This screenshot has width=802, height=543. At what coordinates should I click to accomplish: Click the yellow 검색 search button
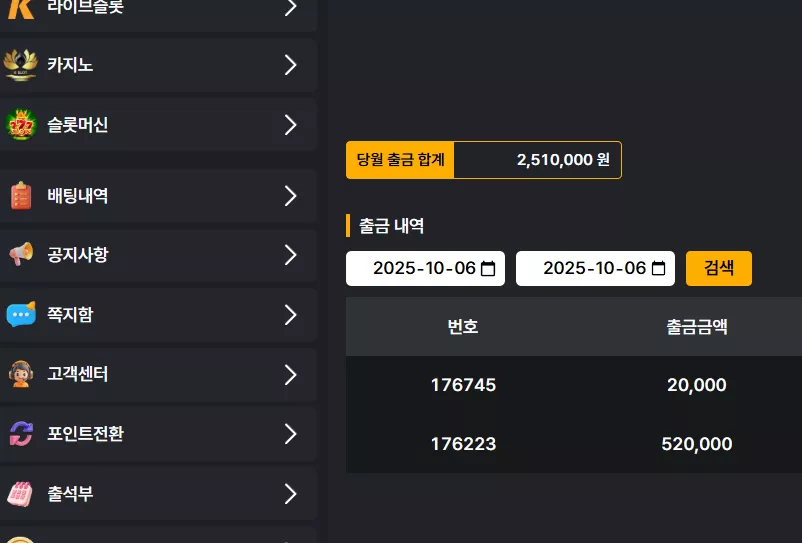coord(719,268)
